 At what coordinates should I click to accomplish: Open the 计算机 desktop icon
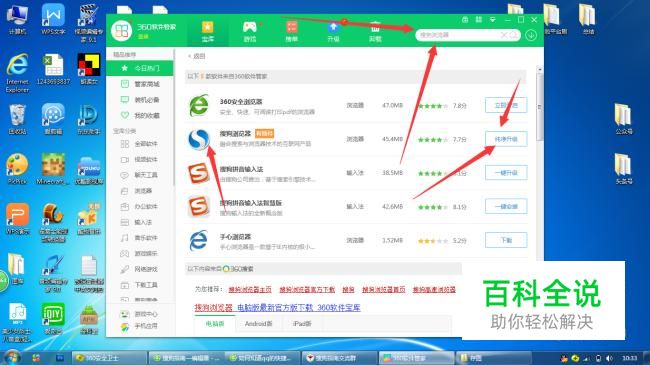point(17,19)
